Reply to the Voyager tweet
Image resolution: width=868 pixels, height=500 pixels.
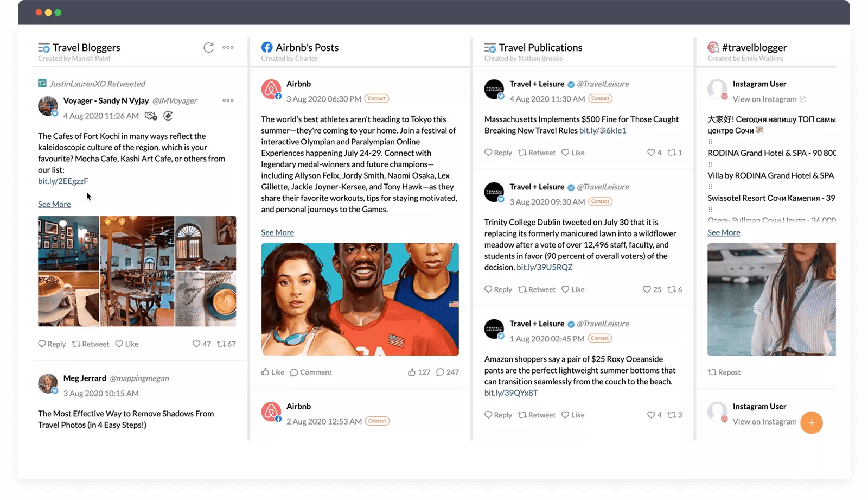(52, 344)
